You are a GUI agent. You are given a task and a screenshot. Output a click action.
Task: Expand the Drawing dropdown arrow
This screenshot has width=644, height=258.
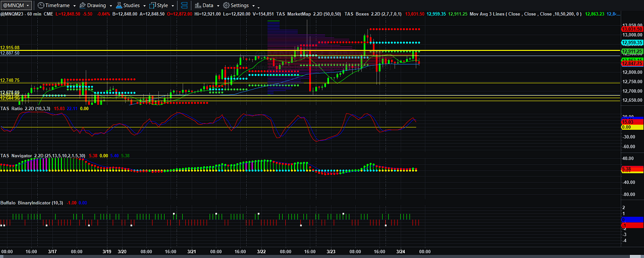[110, 6]
